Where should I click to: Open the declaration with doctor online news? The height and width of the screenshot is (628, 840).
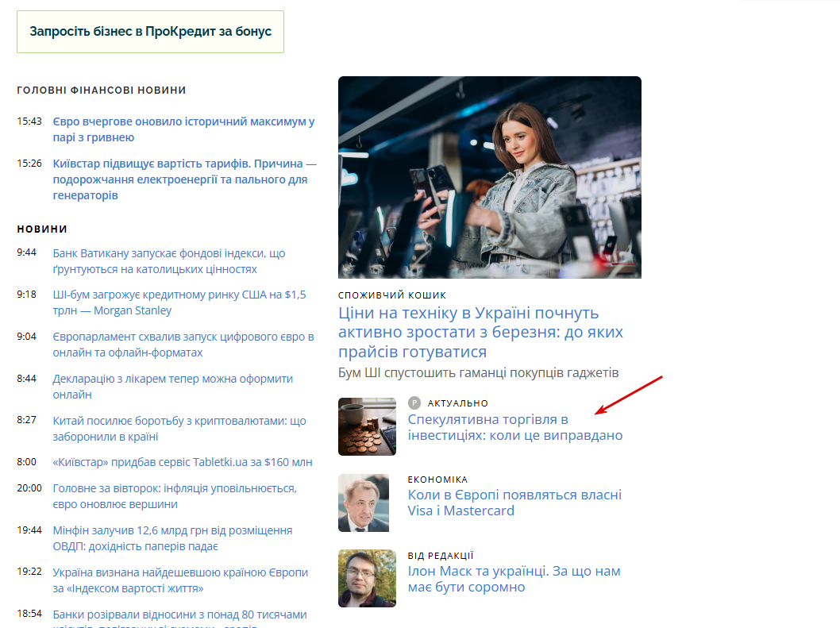(x=172, y=387)
